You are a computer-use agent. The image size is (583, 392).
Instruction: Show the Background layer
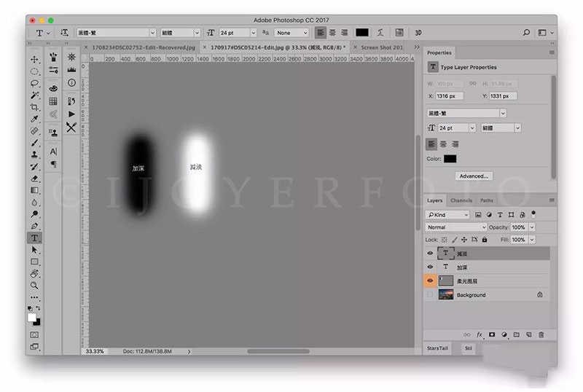pyautogui.click(x=430, y=294)
